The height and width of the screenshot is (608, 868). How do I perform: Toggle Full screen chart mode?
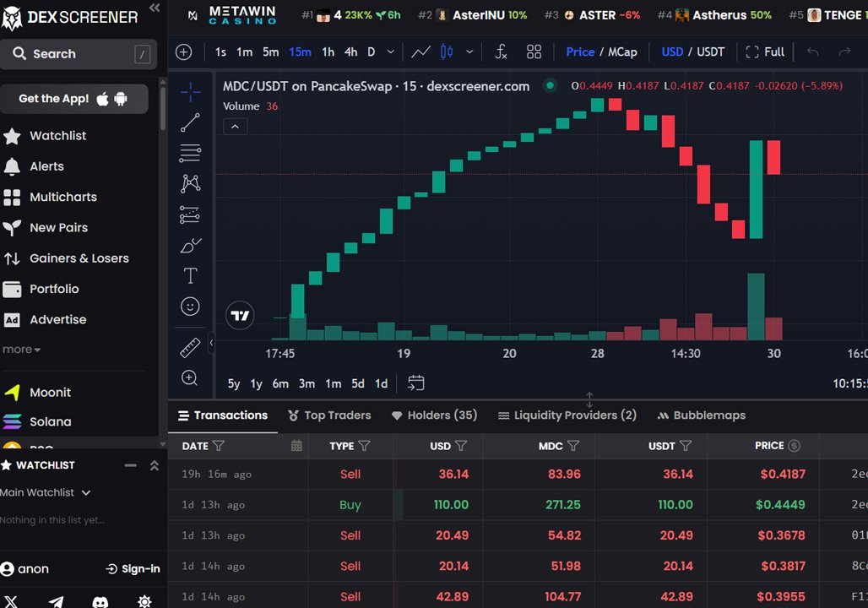pyautogui.click(x=765, y=52)
